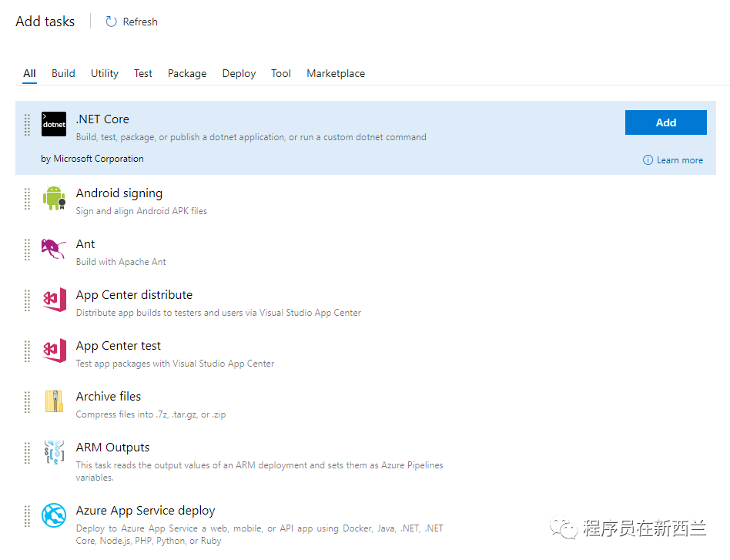
Task: Select the Android signing task title
Action: (x=119, y=193)
